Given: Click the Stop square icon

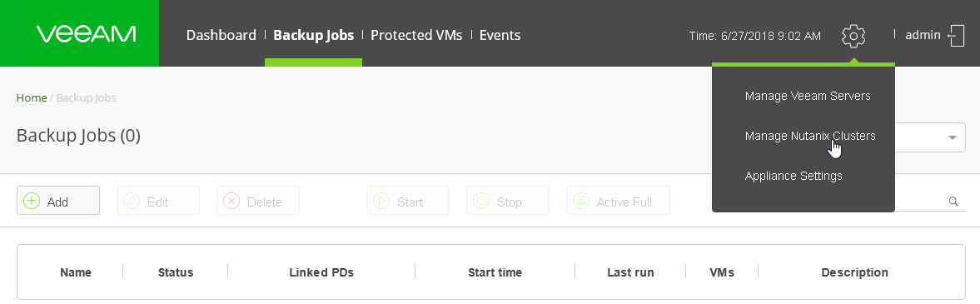Looking at the screenshot, I should 481,201.
